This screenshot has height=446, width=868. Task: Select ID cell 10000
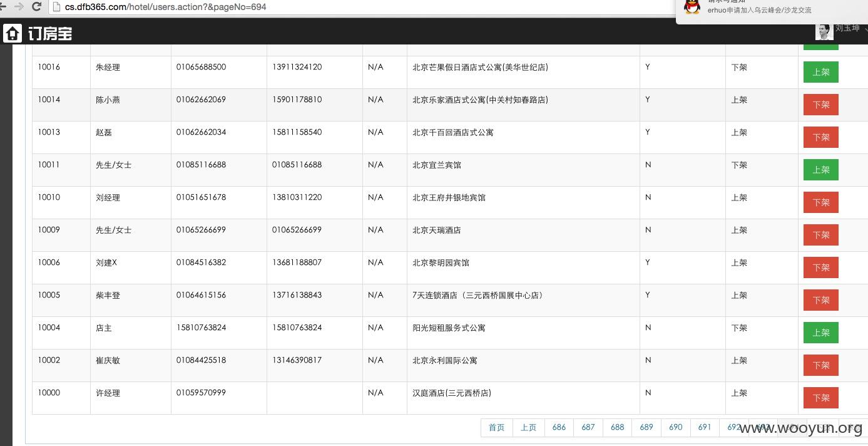point(49,393)
